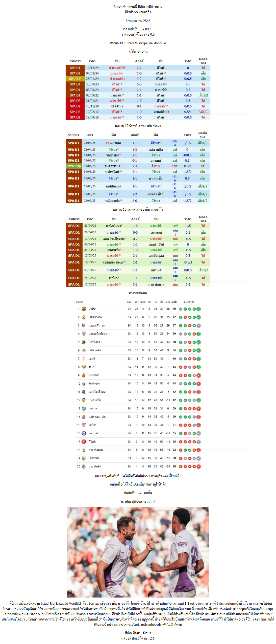276x644 pixels.
Task: Click the Espanyol crest in standings row 14
Action: pyautogui.click(x=84, y=417)
